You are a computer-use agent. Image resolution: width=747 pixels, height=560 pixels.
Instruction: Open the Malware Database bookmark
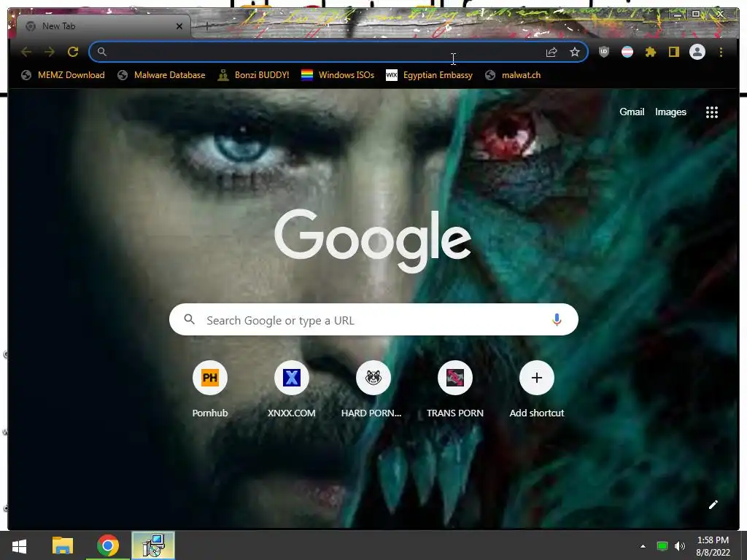point(161,75)
